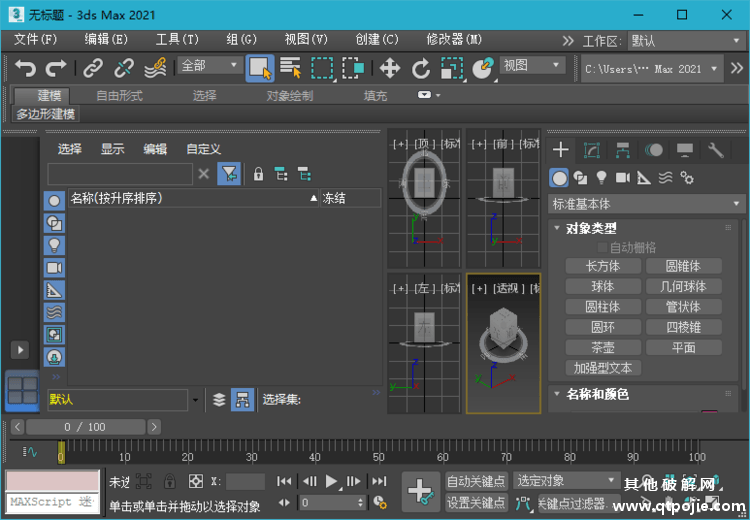The width and height of the screenshot is (750, 520).
Task: Click the 圆柱体 cylinder button
Action: 603,307
